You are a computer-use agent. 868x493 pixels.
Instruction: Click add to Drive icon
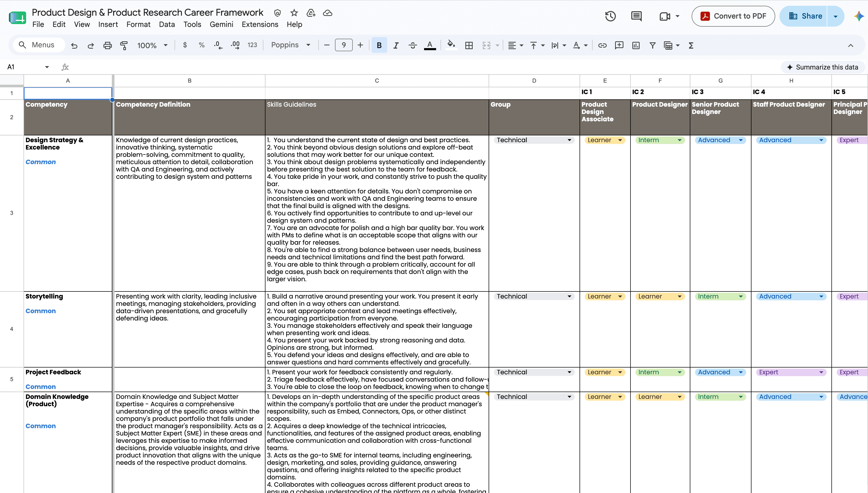point(311,13)
